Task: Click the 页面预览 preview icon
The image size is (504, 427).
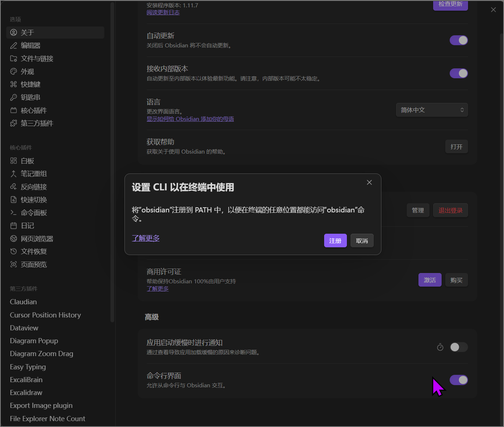Action: point(14,264)
